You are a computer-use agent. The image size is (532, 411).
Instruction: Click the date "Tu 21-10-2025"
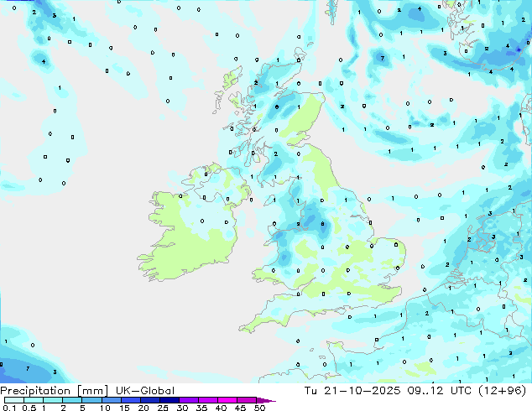pos(352,391)
